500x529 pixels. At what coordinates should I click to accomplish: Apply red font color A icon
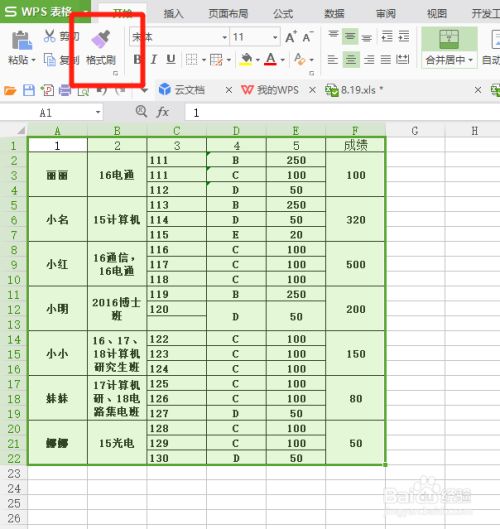[271, 60]
